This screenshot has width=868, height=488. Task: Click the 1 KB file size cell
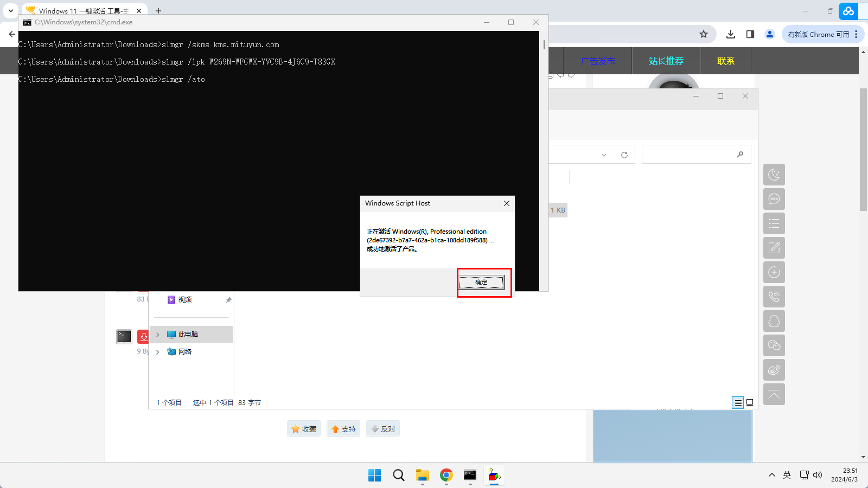pyautogui.click(x=558, y=210)
